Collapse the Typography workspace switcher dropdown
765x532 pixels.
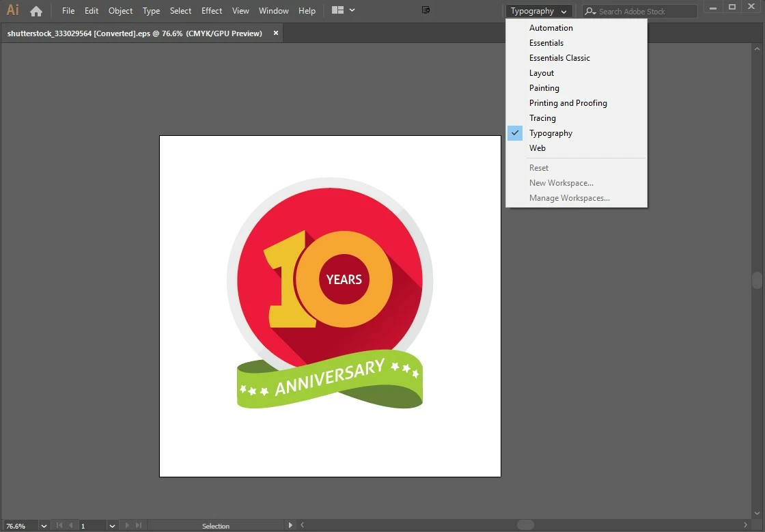pos(539,11)
